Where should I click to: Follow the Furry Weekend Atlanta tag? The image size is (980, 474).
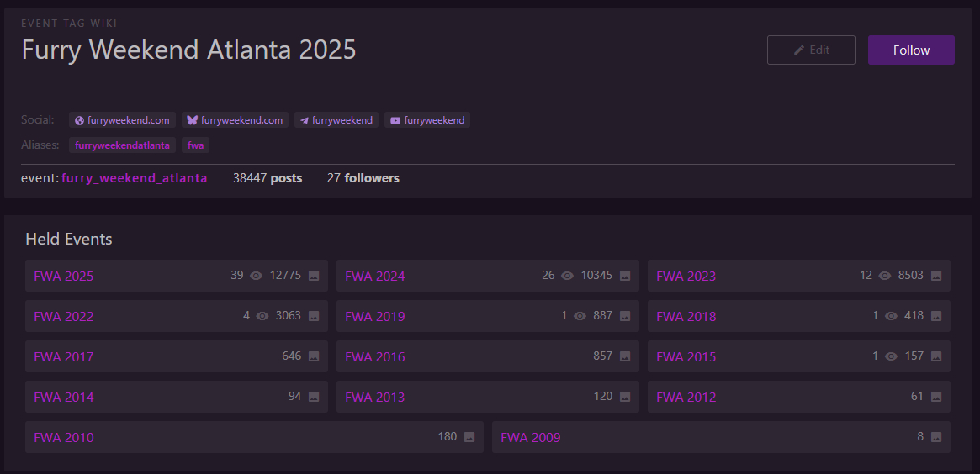click(911, 50)
